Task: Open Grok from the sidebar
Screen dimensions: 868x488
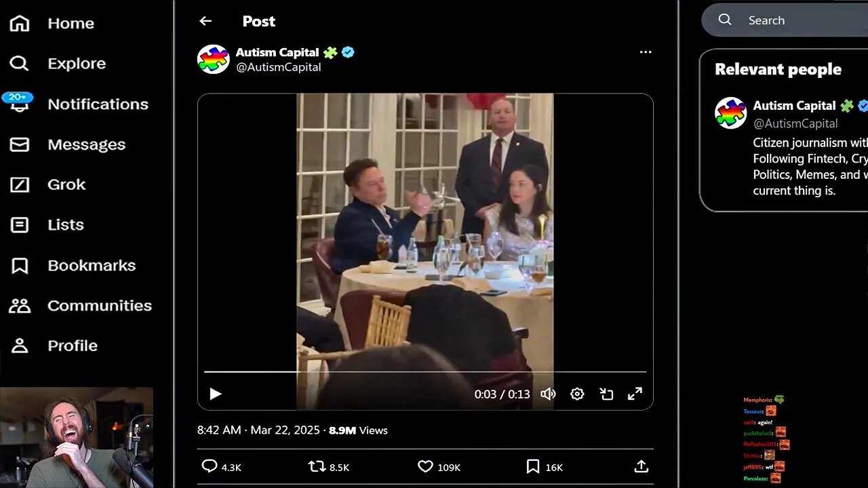Action: click(x=66, y=184)
